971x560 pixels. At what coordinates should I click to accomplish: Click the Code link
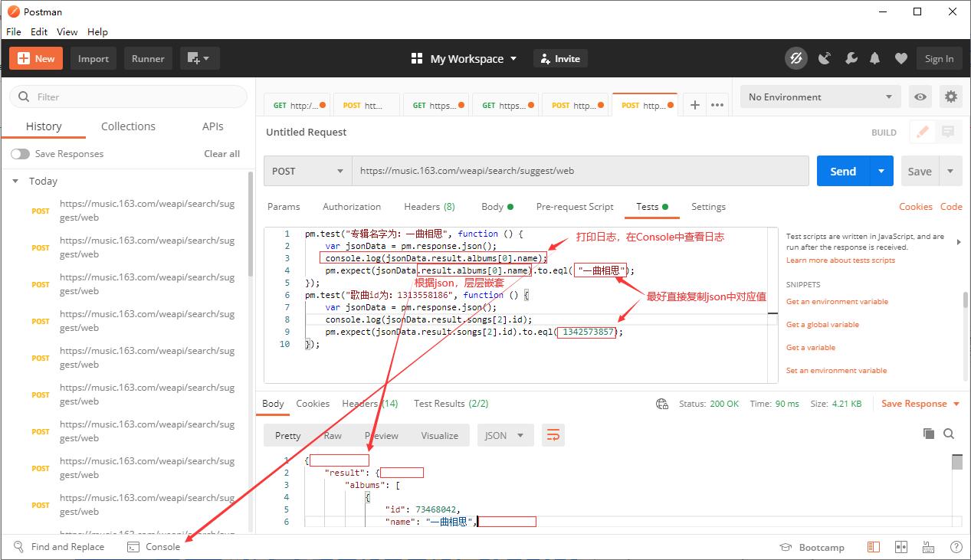coord(951,207)
